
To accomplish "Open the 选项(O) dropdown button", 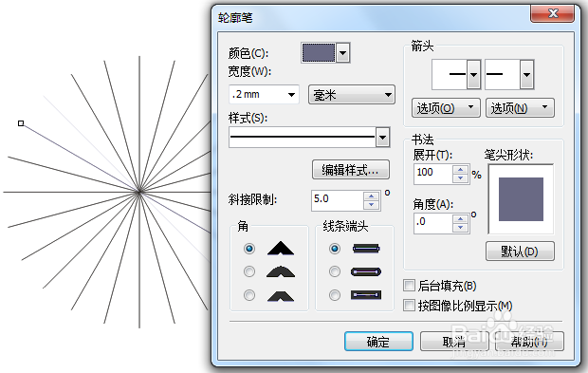I will pyautogui.click(x=446, y=108).
